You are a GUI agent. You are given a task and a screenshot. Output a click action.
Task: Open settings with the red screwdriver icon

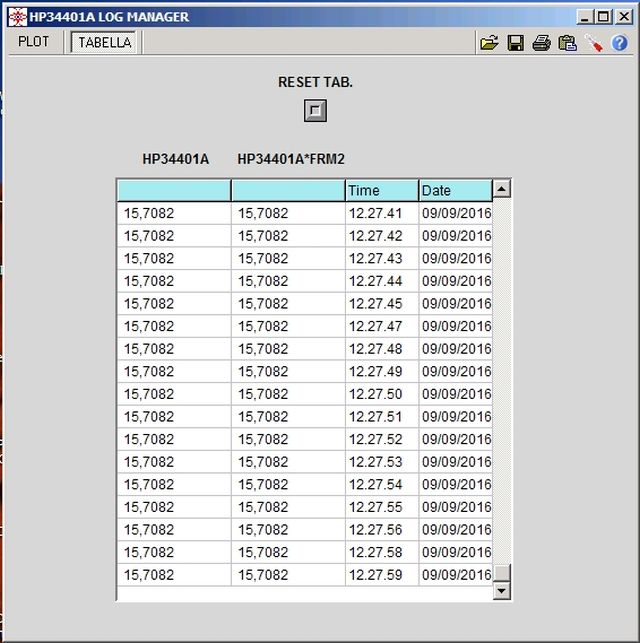click(x=594, y=43)
